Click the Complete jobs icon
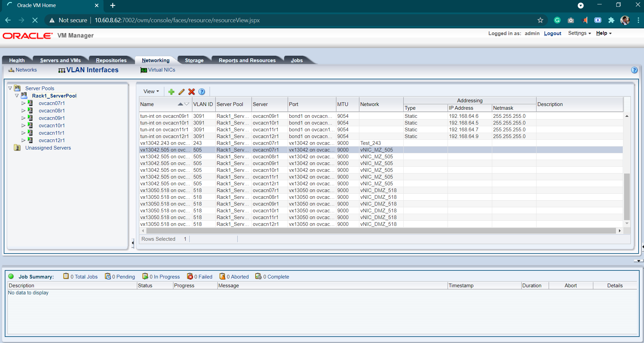This screenshot has width=644, height=343. tap(259, 276)
